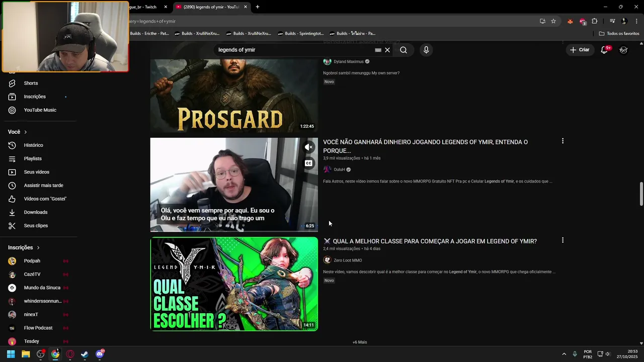Close the legends of ymir tab

pyautogui.click(x=246, y=7)
